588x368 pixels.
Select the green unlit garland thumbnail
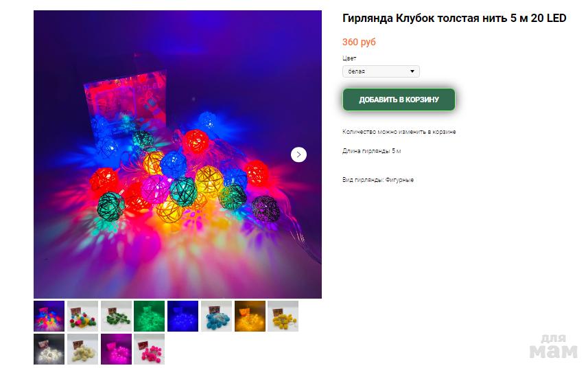(x=116, y=316)
